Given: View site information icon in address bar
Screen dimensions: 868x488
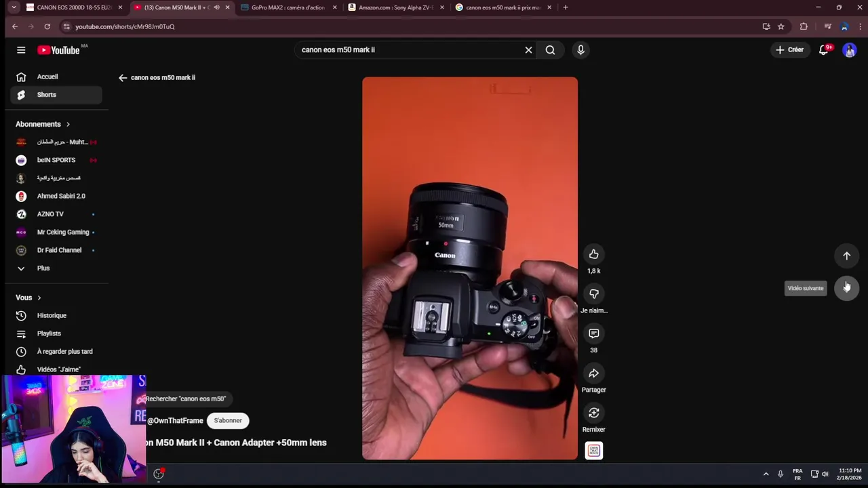Looking at the screenshot, I should (66, 26).
